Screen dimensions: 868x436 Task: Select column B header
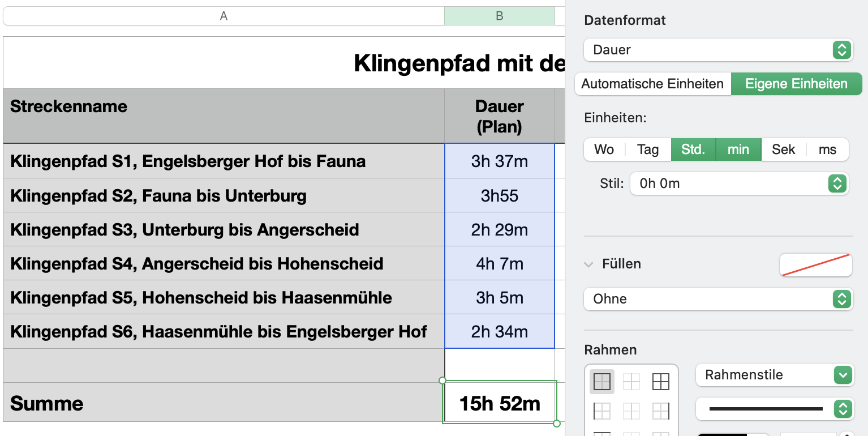(500, 16)
